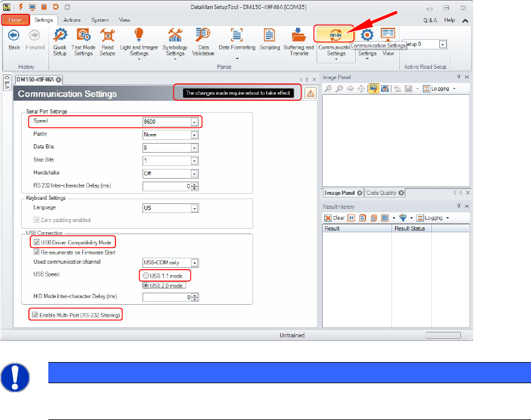Click Clear in Result History

point(335,218)
